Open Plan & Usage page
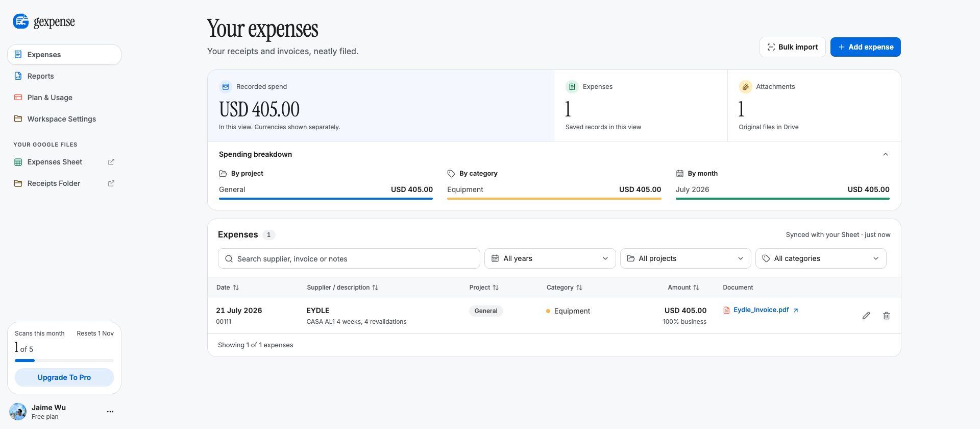The height and width of the screenshot is (429, 980). (x=64, y=98)
